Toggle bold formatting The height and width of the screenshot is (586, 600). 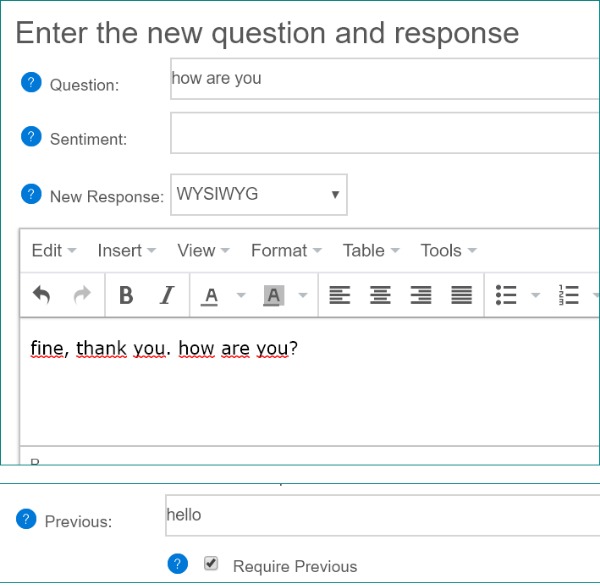tap(126, 295)
